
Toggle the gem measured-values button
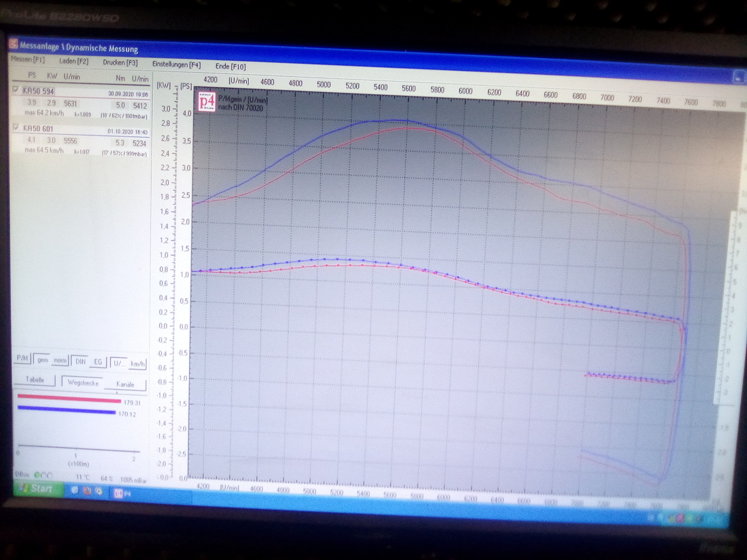[x=43, y=360]
